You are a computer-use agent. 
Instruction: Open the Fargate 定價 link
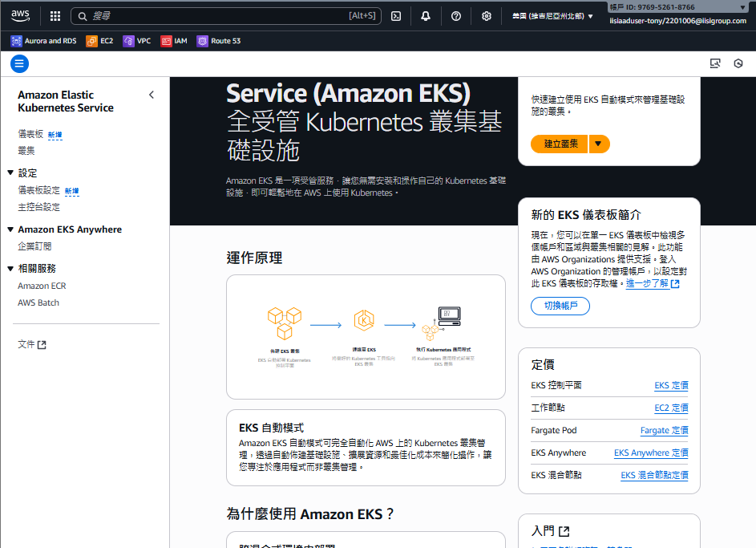pos(665,430)
